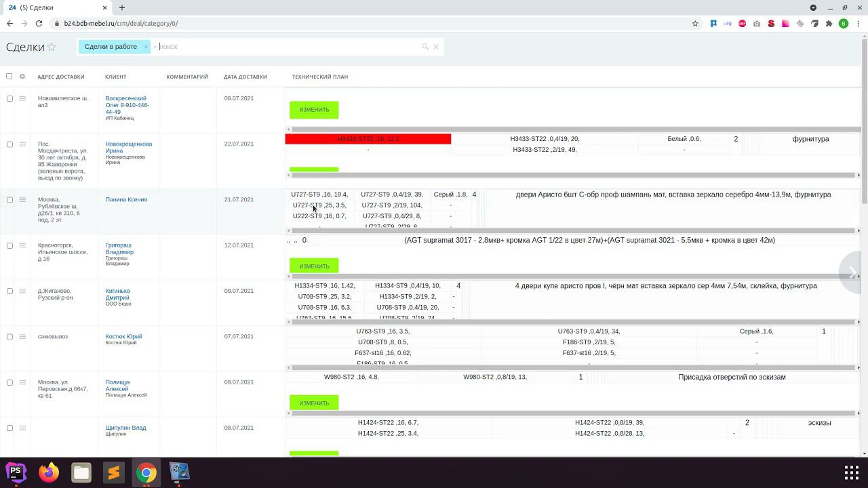
Task: Open Sublime Text from the taskbar
Action: pos(114,472)
